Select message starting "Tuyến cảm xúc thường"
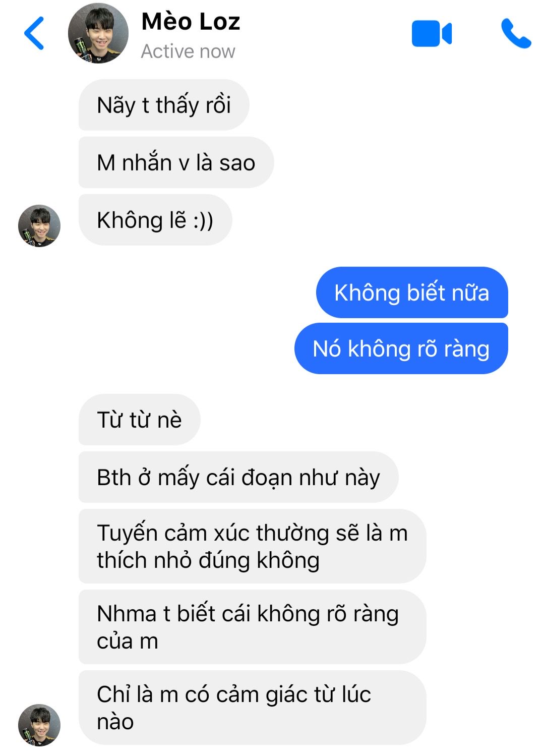Viewport: 544px width, 756px height. (x=252, y=546)
